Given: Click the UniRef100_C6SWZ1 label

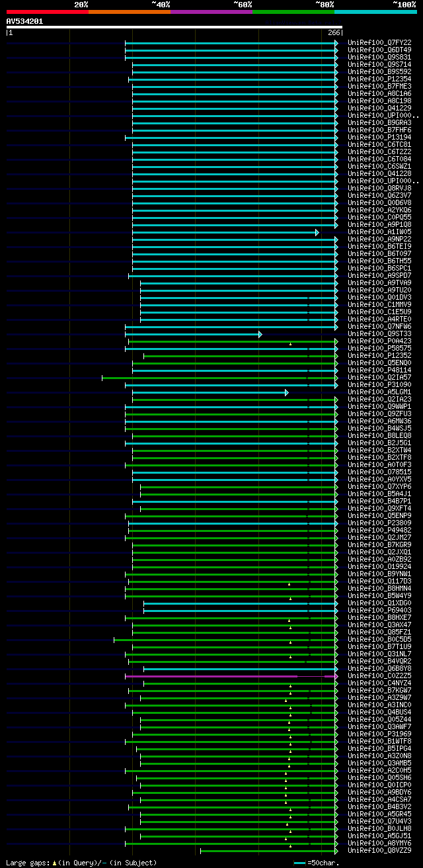Looking at the screenshot, I should tap(380, 166).
